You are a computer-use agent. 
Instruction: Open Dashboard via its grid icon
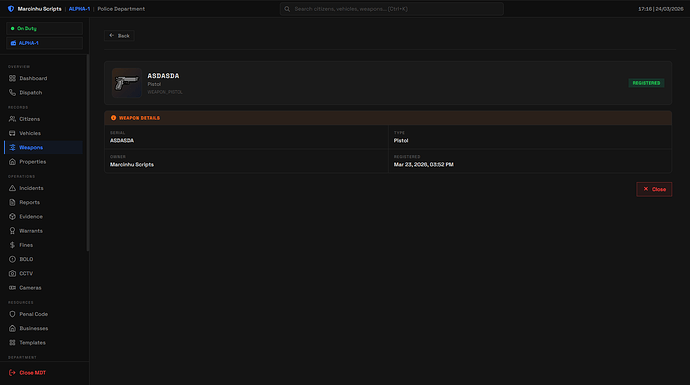click(12, 78)
